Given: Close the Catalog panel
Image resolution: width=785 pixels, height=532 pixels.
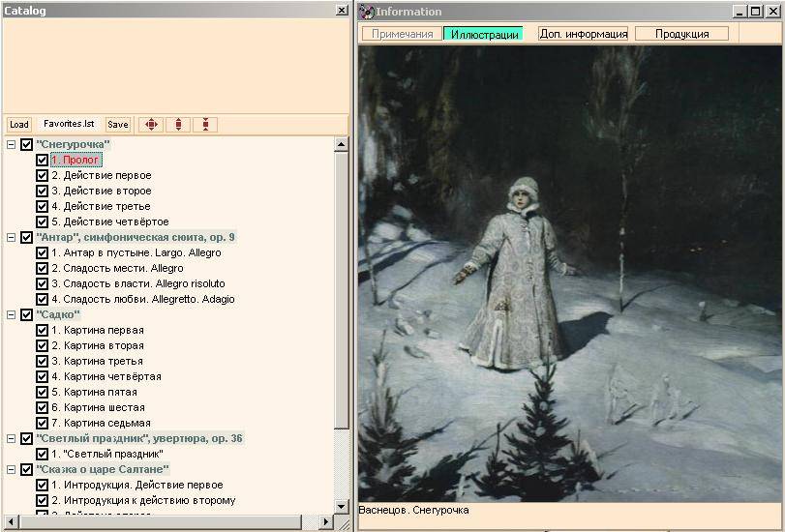Looking at the screenshot, I should coord(342,10).
